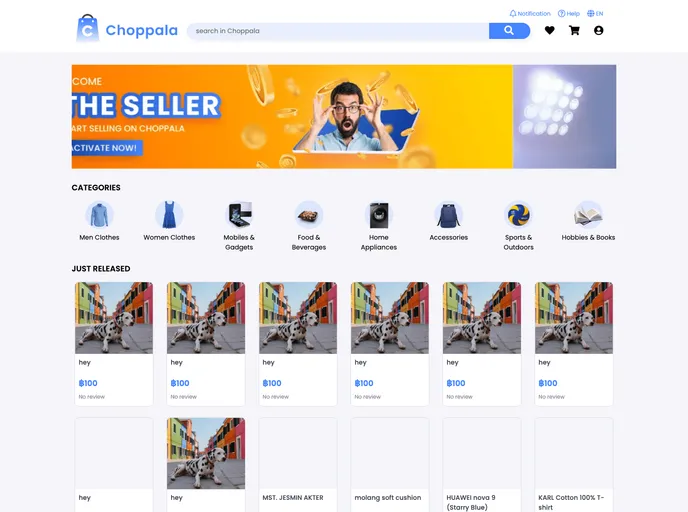Browse the Home Appliances category
Screen dimensions: 688x512
(x=379, y=226)
